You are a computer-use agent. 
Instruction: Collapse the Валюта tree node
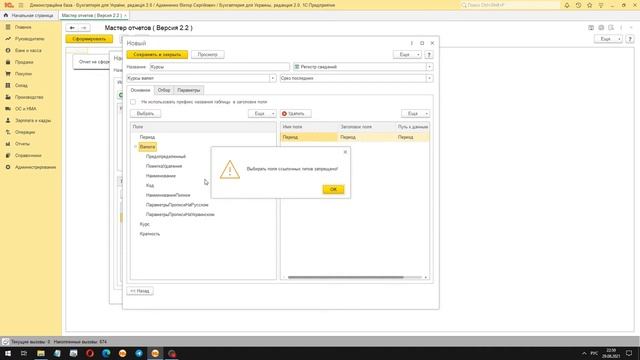click(136, 147)
